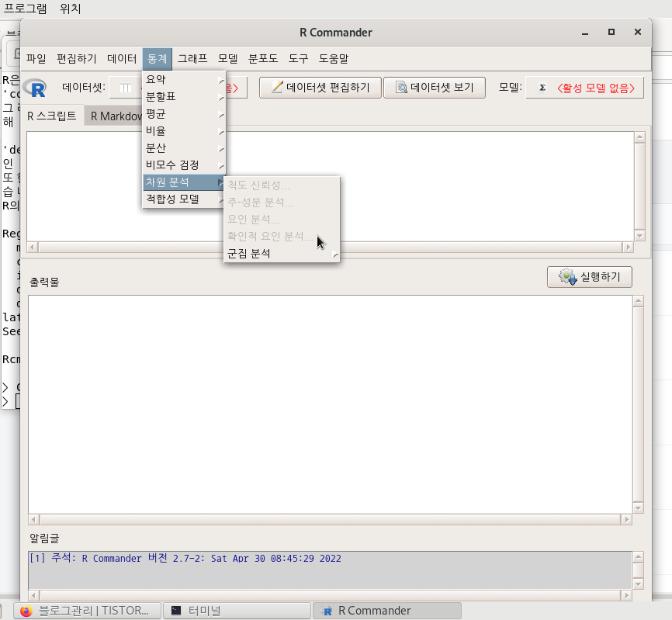The height and width of the screenshot is (620, 672).
Task: Switch to the R Markdown tab
Action: pos(116,116)
